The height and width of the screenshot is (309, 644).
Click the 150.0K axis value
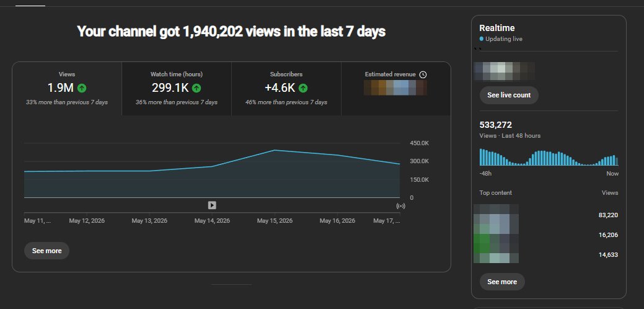point(420,179)
